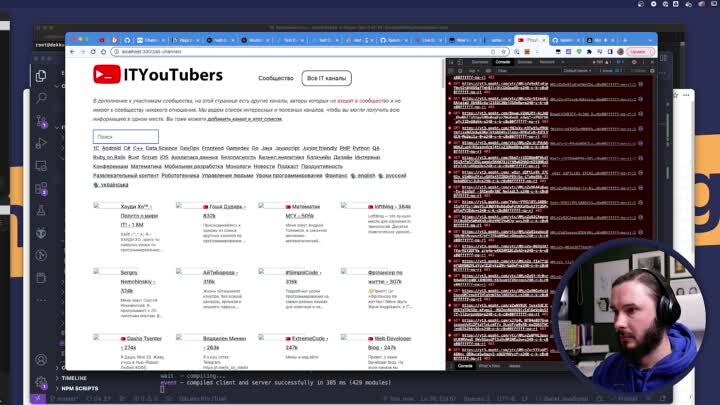Filter by the Робототехника tag
The height and width of the screenshot is (405, 720).
[x=180, y=175]
